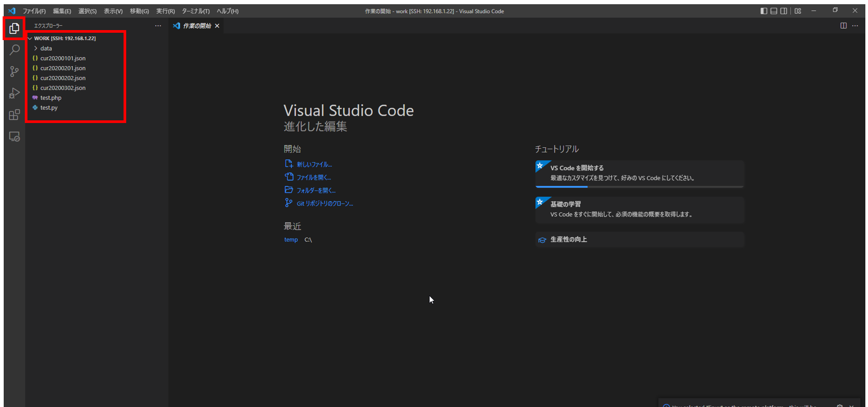The width and height of the screenshot is (868, 407).
Task: Open editor more actions ellipsis
Action: [855, 25]
